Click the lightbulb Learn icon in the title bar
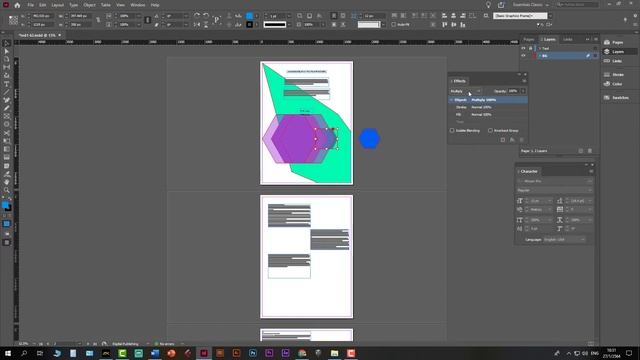Screen dimensions: 640x360 pos(488,5)
